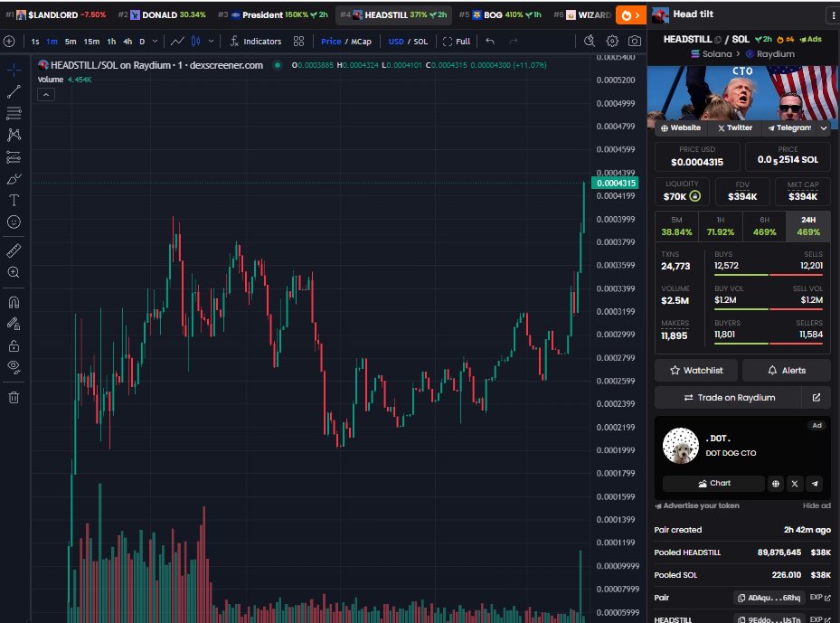Expand the chart style dropdown arrow
Viewport: 840px width, 623px height.
pyautogui.click(x=211, y=42)
